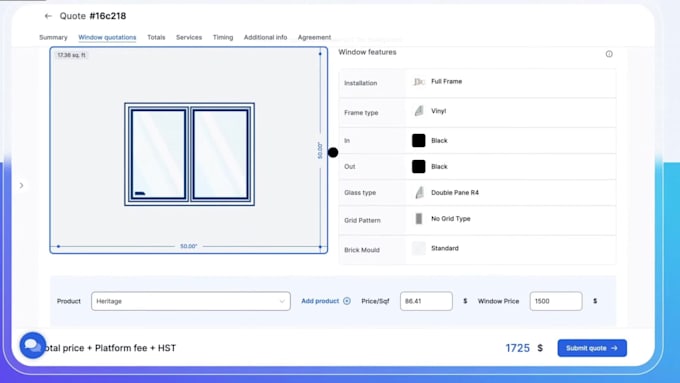
Task: Click the Vinyl frame type value
Action: tap(438, 111)
